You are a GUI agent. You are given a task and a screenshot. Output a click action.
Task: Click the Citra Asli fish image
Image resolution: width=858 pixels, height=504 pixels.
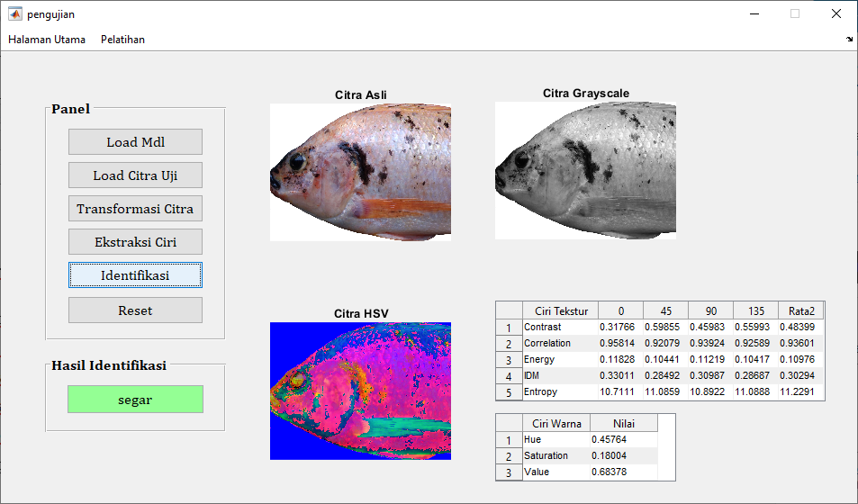point(360,172)
